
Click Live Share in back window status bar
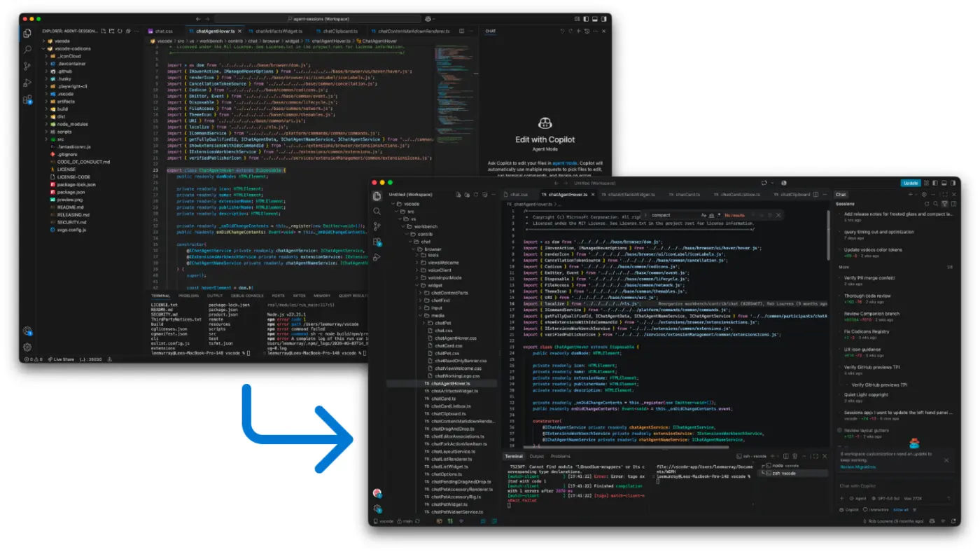coord(60,359)
